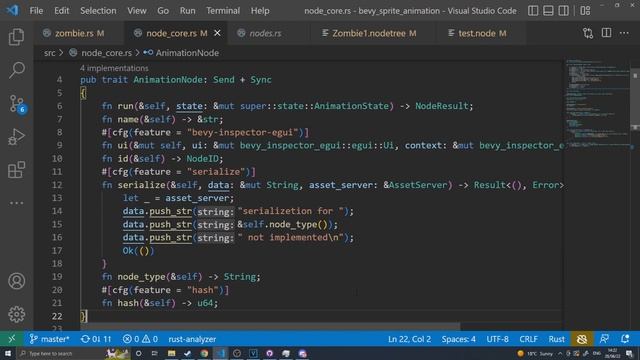Click the weather widget in the taskbar
640x360 pixels.
(x=535, y=353)
